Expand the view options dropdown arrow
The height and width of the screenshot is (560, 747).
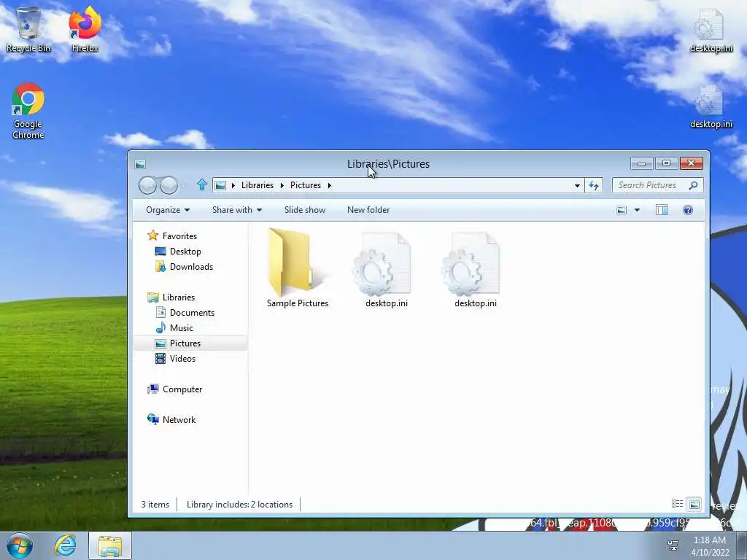point(637,210)
